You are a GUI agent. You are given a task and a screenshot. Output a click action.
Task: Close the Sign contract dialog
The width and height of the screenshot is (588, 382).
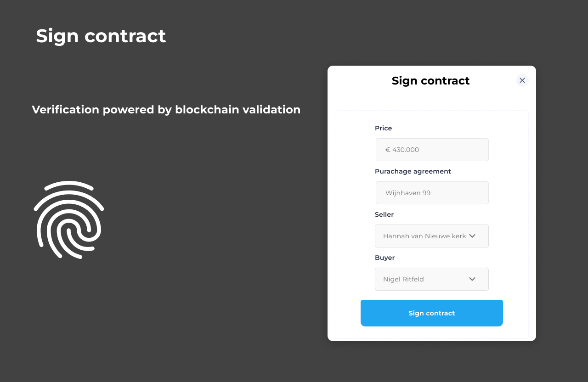pyautogui.click(x=522, y=80)
